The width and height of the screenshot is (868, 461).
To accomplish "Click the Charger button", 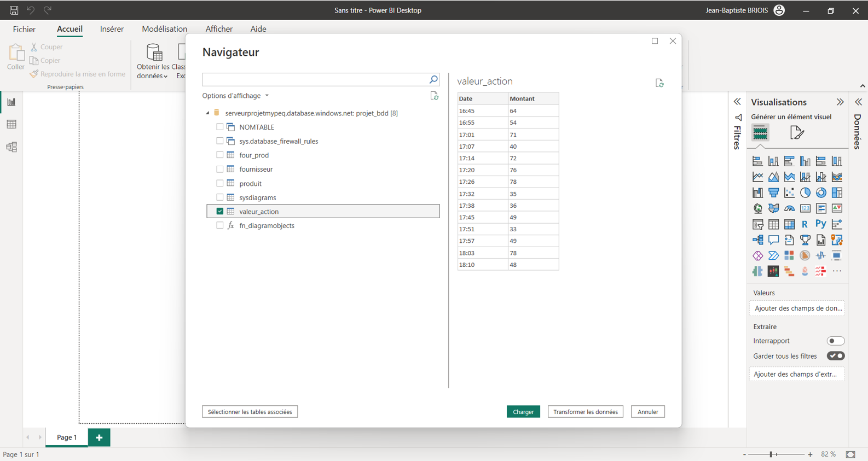I will 523,412.
